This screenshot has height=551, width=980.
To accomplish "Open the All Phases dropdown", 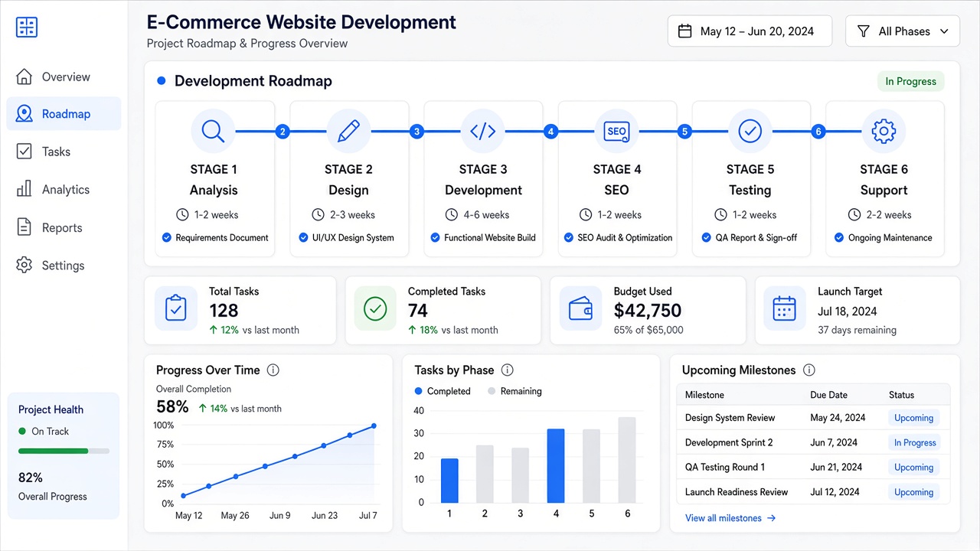I will click(x=903, y=31).
